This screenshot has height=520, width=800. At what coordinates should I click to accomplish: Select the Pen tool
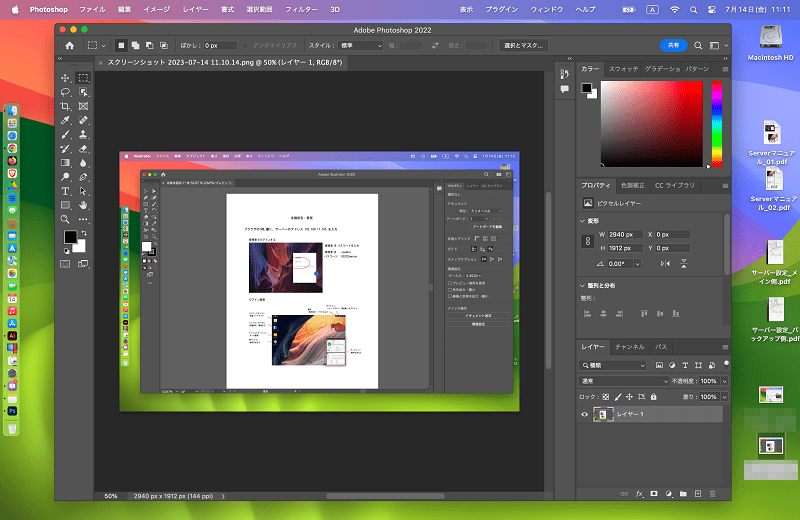point(83,177)
